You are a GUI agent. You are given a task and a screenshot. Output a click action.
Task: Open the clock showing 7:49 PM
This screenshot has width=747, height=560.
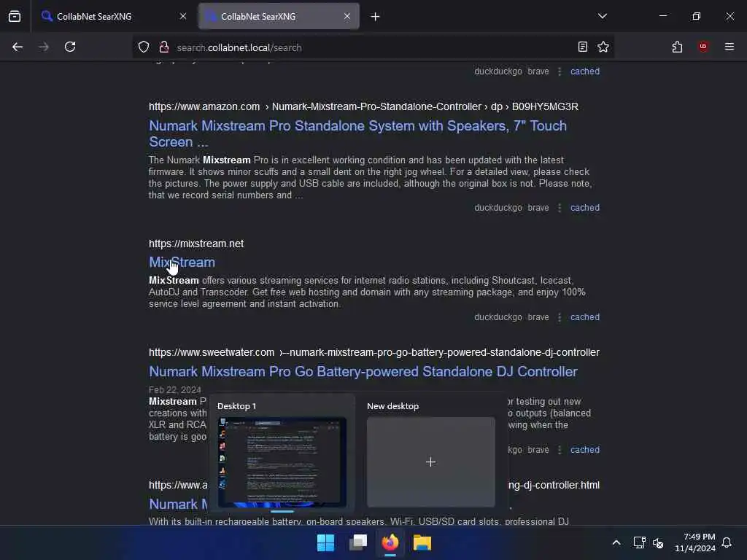click(695, 542)
